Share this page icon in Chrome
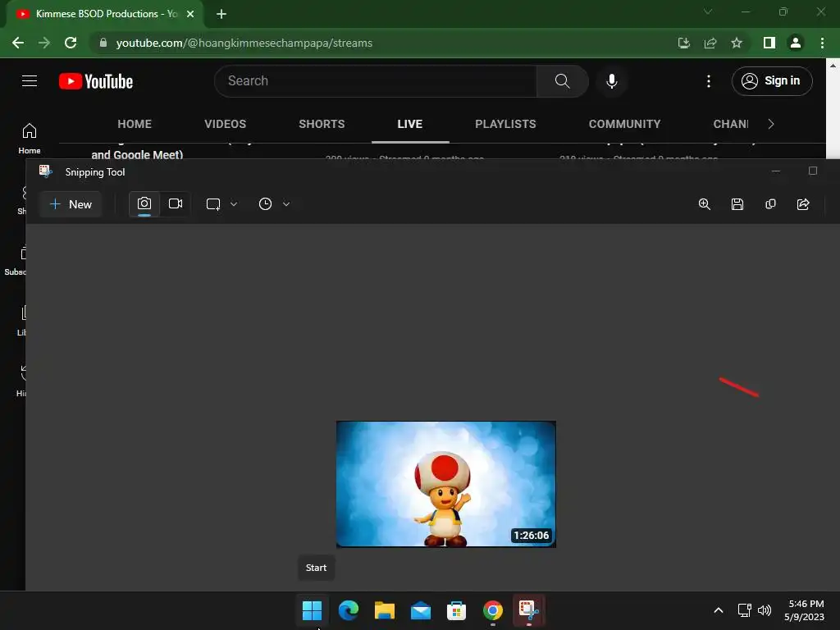The width and height of the screenshot is (840, 630). coord(710,43)
